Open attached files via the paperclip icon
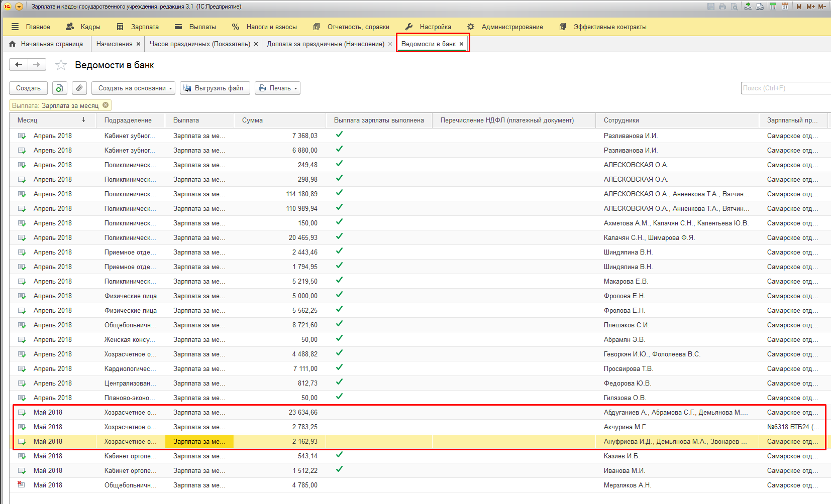Viewport: 831px width, 504px height. point(79,88)
